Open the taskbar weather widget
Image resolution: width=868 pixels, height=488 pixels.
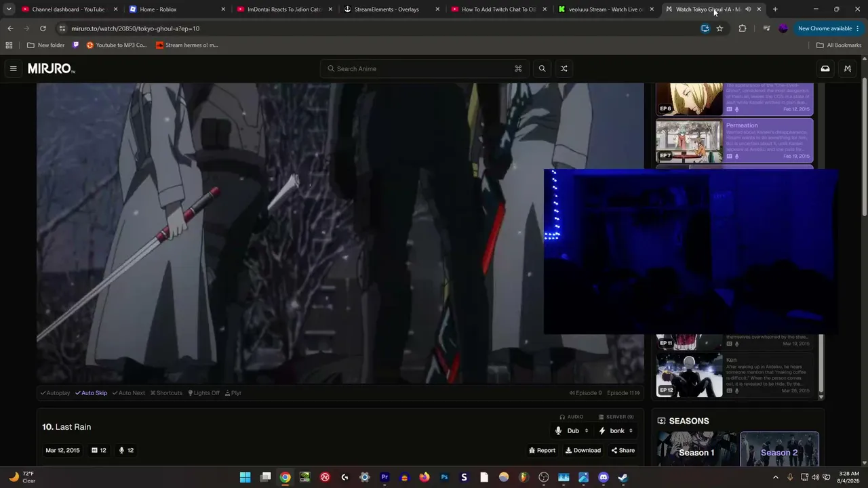(22, 477)
